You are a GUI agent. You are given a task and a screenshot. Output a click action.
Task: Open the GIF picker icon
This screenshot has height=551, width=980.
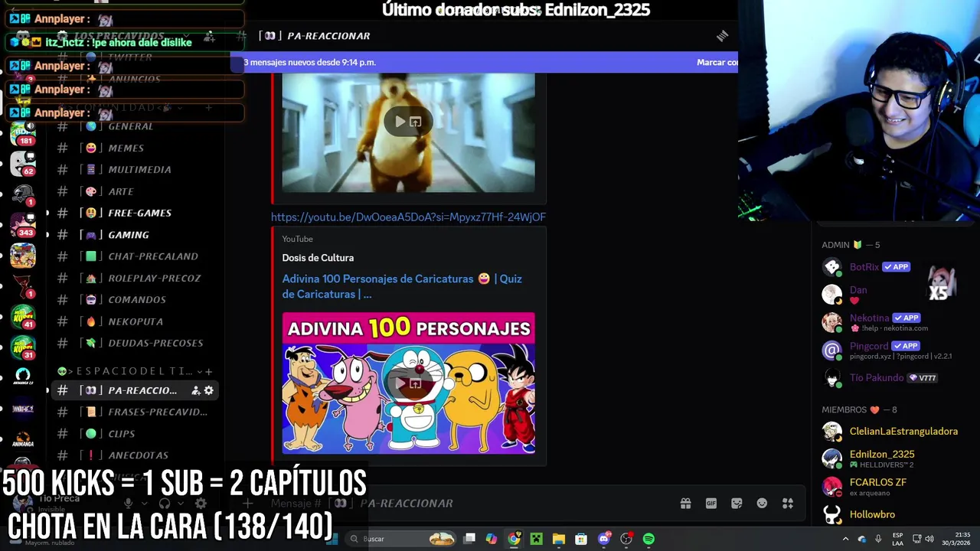tap(711, 503)
